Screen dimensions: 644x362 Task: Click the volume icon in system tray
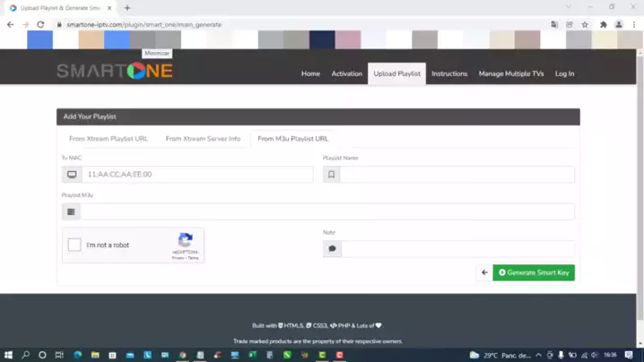[594, 355]
